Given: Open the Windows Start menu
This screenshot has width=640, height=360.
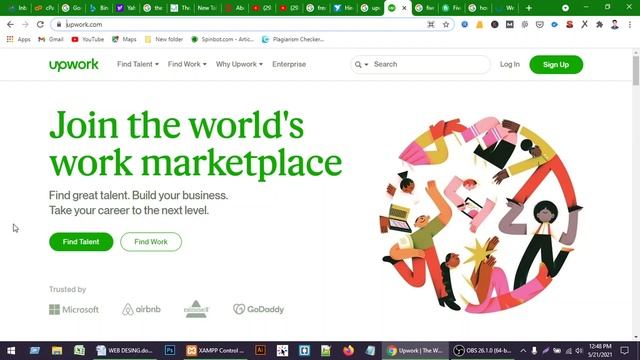Looking at the screenshot, I should click(11, 350).
